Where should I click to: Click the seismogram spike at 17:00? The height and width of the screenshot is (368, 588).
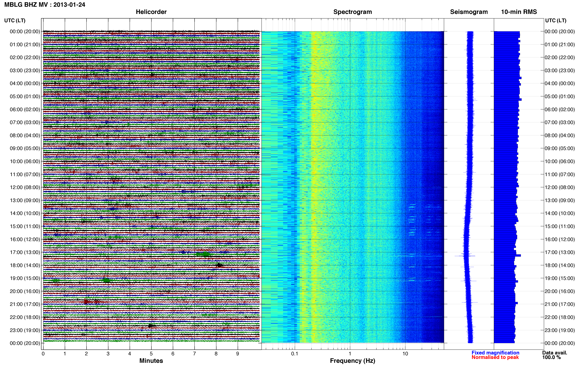(465, 256)
